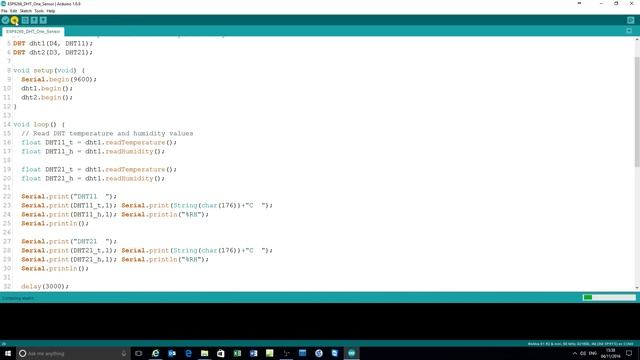This screenshot has height=360, width=640.
Task: Open Outlook from the taskbar
Action: pyautogui.click(x=172, y=353)
